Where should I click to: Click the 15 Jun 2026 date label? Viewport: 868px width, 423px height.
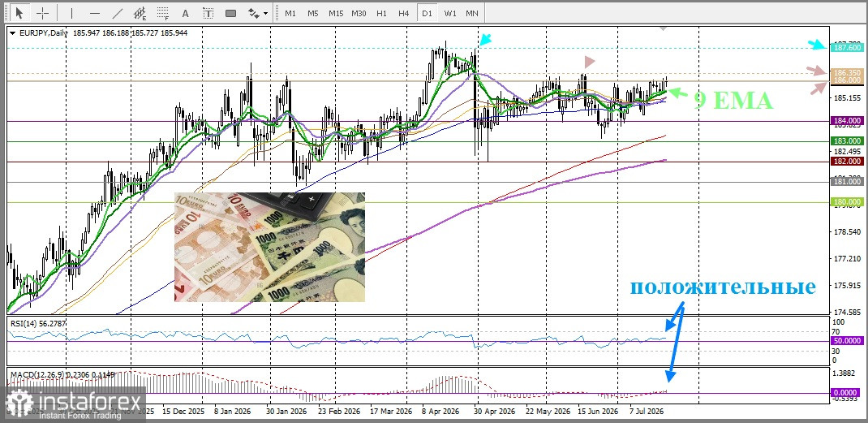(x=598, y=412)
